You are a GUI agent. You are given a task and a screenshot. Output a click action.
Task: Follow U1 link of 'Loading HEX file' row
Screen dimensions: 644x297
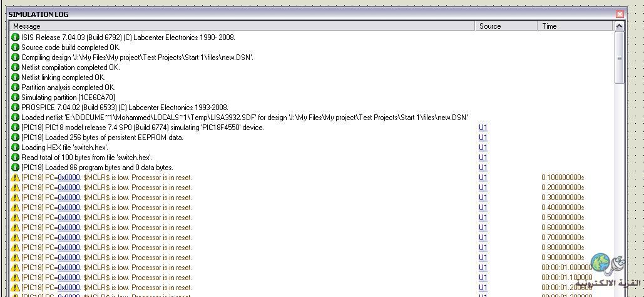[x=483, y=148]
